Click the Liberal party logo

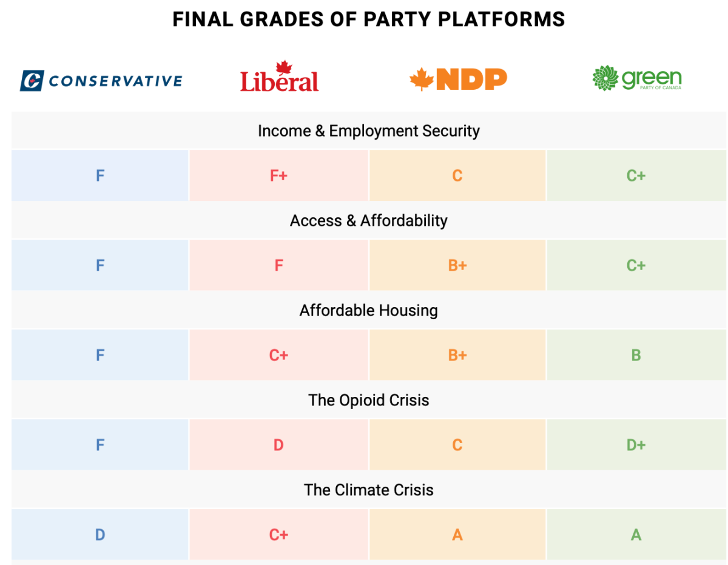pos(279,78)
